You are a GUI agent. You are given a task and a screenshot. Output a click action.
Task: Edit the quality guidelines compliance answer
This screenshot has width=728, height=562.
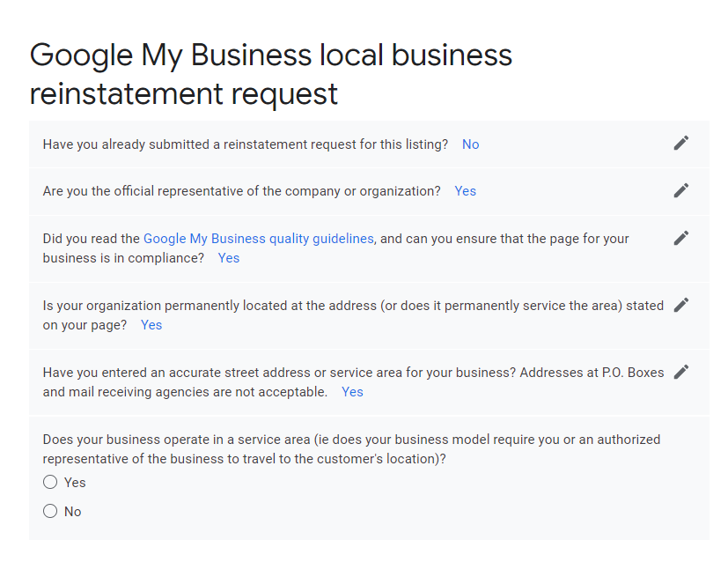click(680, 238)
